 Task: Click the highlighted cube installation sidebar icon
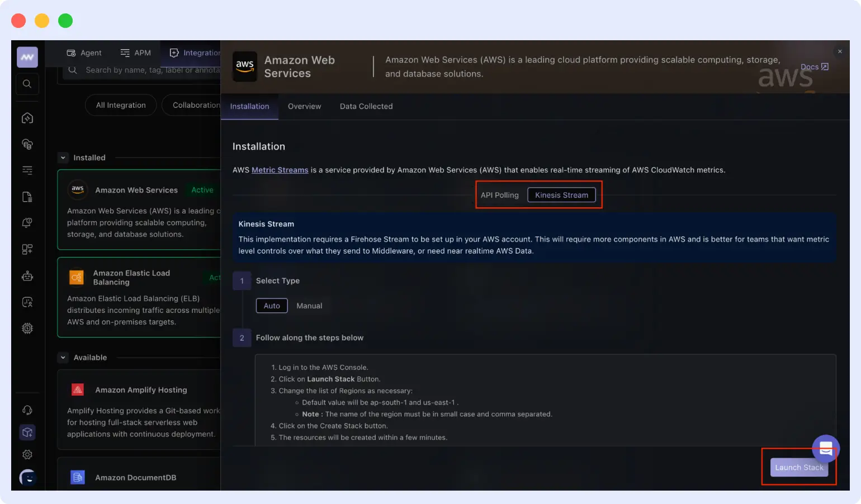27,432
